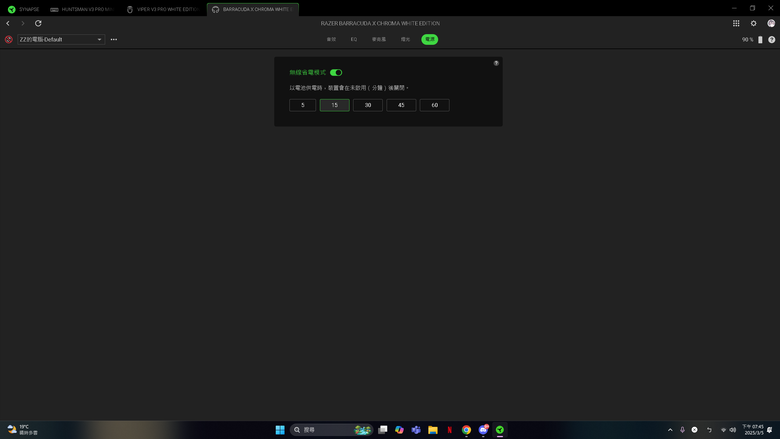Set auto power-off to 5 minutes
Viewport: 780px width, 439px height.
point(302,105)
